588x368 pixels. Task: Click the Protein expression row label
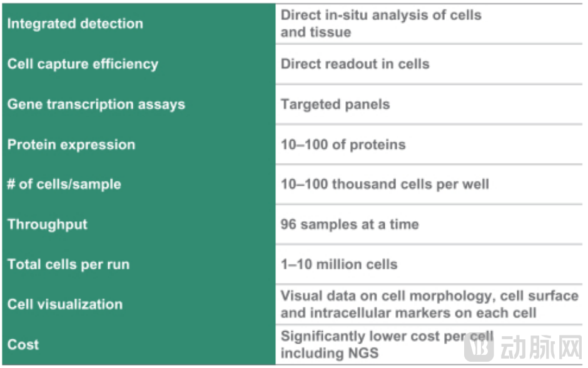coord(71,144)
